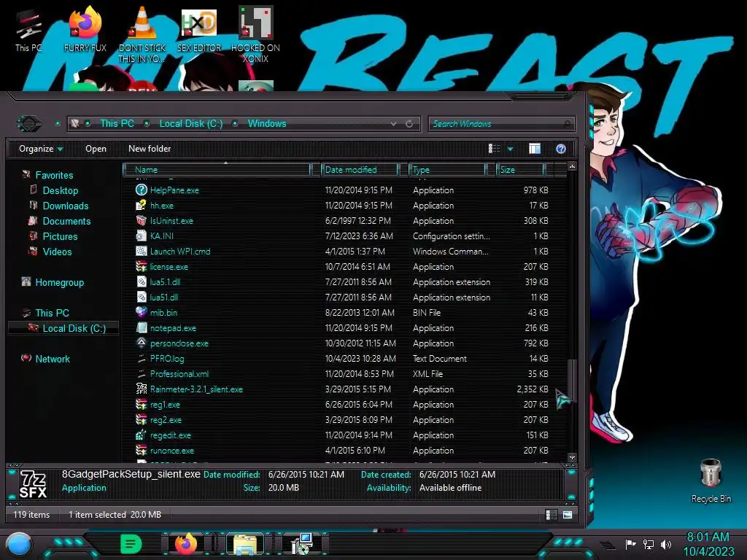Click the reg1.exe icon

141,404
